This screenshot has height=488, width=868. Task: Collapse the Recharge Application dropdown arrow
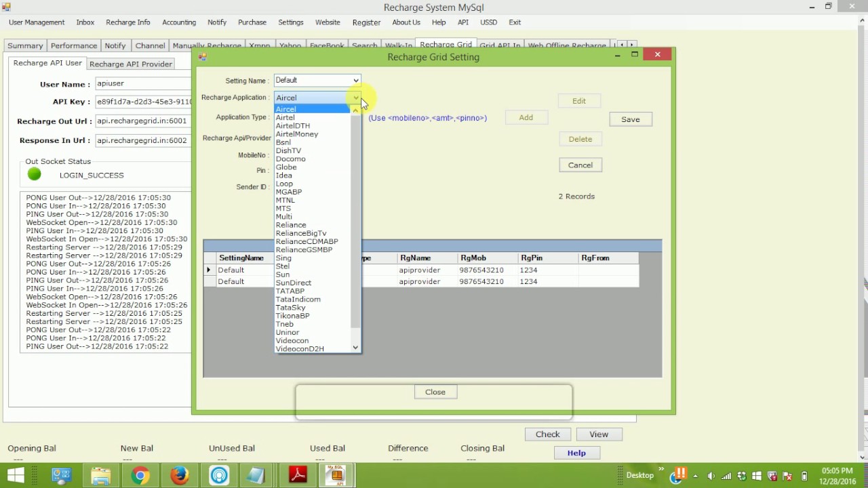click(x=355, y=98)
